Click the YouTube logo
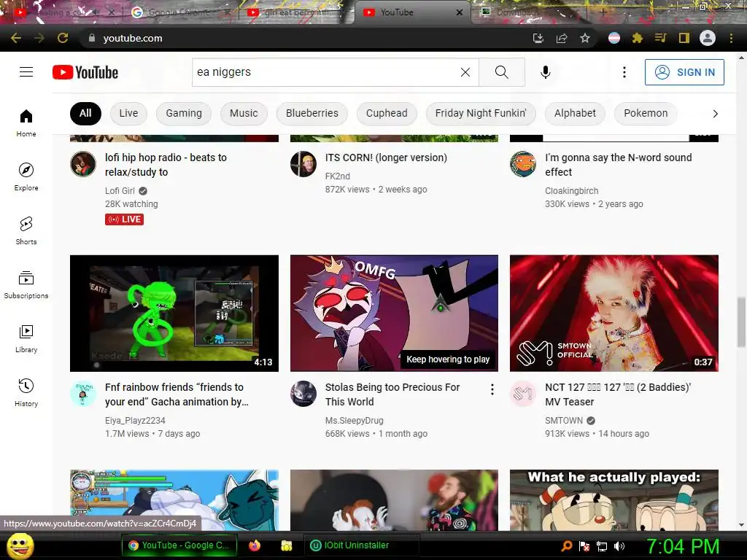The image size is (747, 560). (85, 72)
